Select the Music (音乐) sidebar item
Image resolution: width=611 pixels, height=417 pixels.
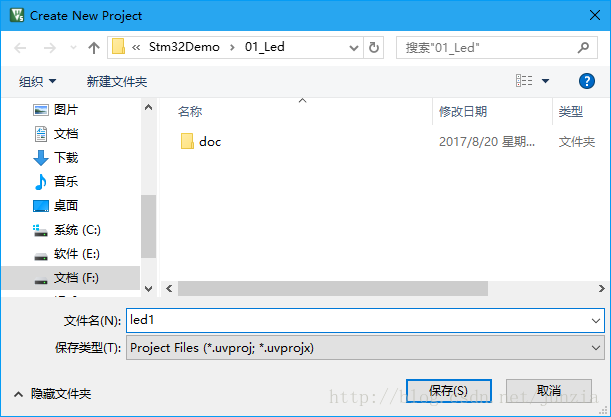tap(56, 182)
